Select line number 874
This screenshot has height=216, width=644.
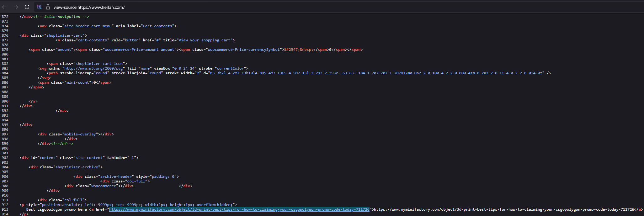point(5,26)
